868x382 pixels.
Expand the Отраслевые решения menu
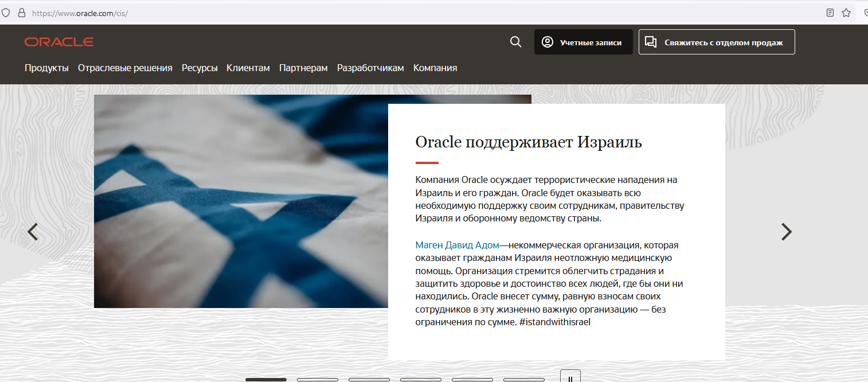125,68
